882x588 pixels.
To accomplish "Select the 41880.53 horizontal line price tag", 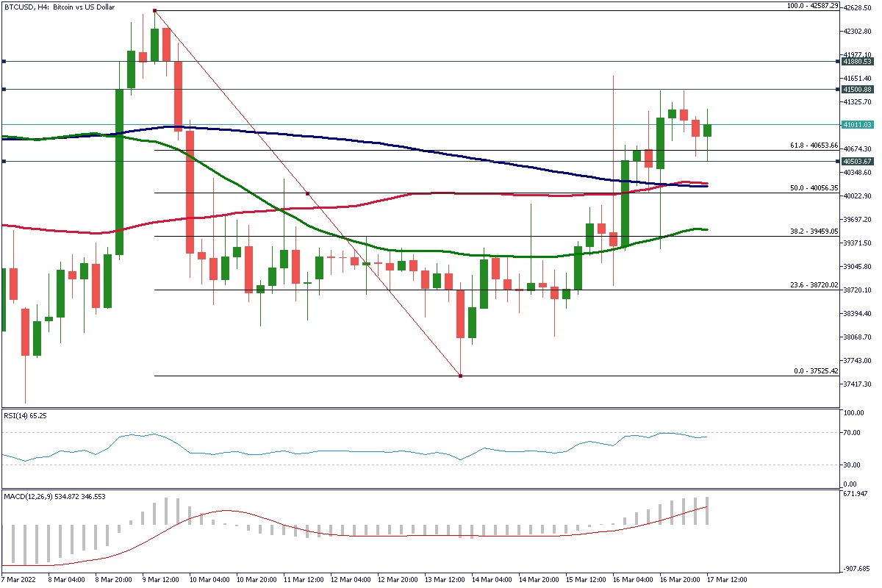I will pyautogui.click(x=858, y=62).
